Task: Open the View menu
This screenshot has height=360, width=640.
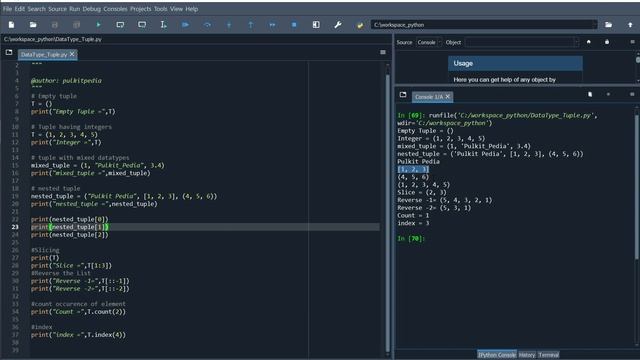Action: click(176, 9)
